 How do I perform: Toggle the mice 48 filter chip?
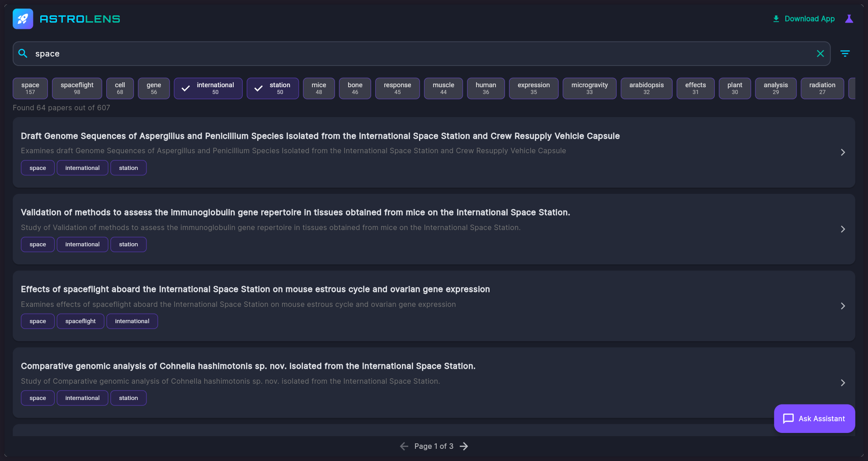tap(319, 88)
